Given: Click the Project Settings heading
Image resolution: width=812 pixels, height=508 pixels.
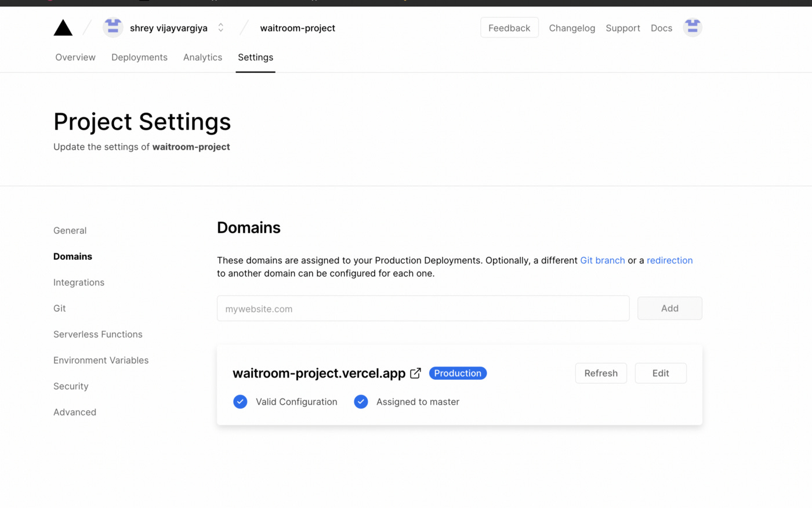Looking at the screenshot, I should [142, 122].
